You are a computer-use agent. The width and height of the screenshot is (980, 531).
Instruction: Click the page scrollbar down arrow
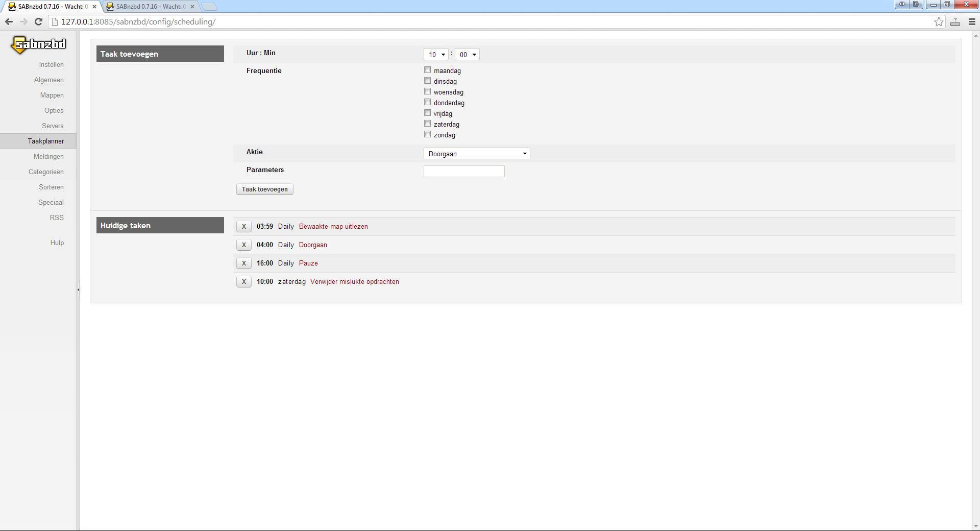[976, 526]
